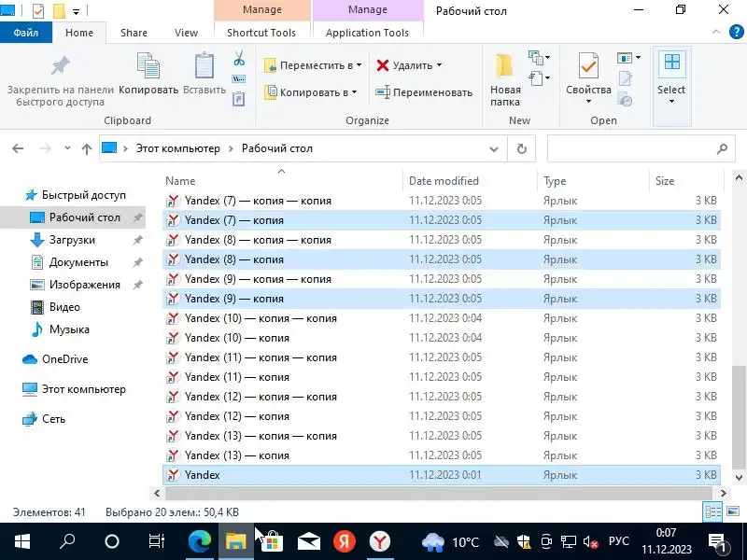
Task: Open the Файл tab
Action: 26,33
